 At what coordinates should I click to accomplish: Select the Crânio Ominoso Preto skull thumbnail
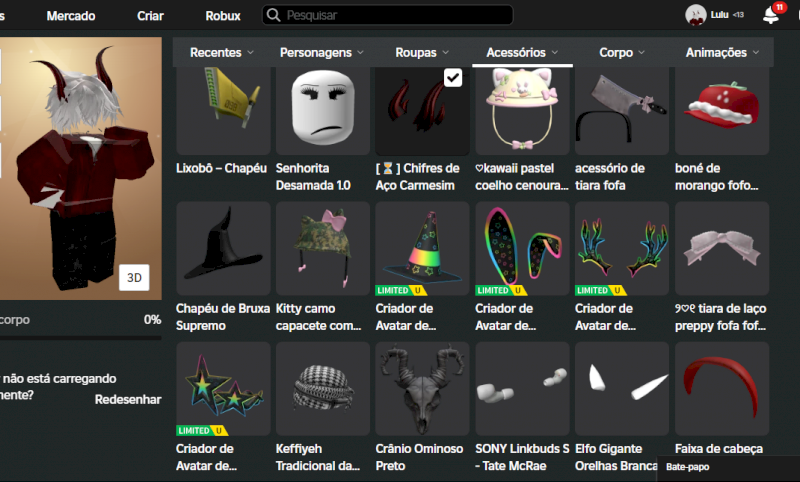tap(422, 389)
